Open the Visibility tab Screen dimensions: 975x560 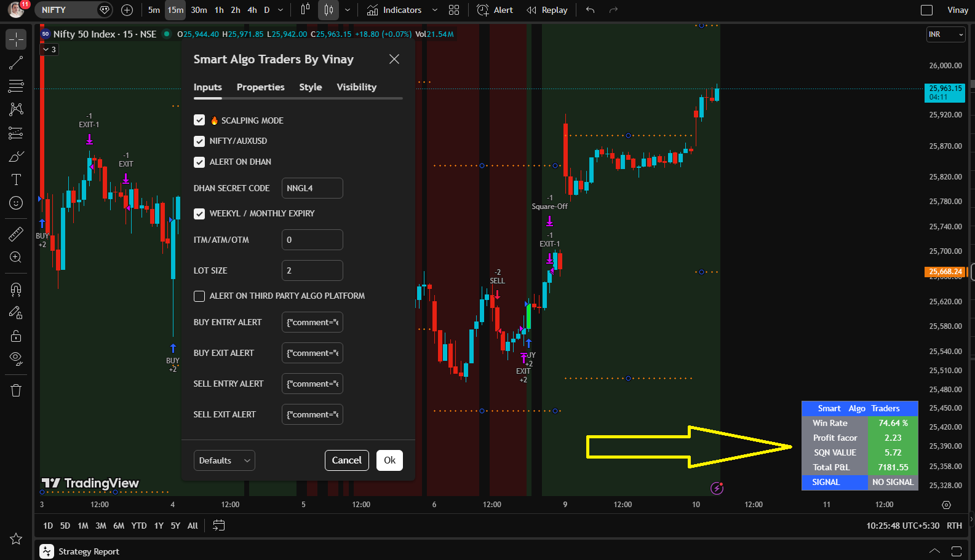[356, 87]
